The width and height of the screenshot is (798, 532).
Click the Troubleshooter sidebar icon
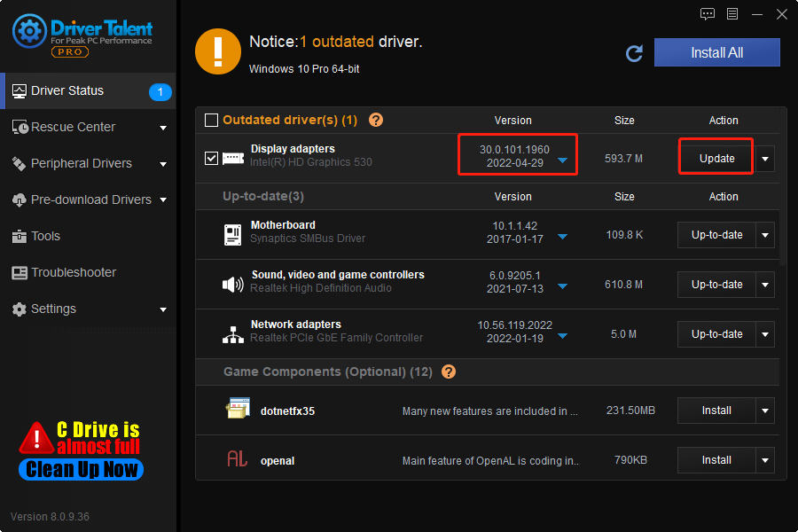click(20, 273)
